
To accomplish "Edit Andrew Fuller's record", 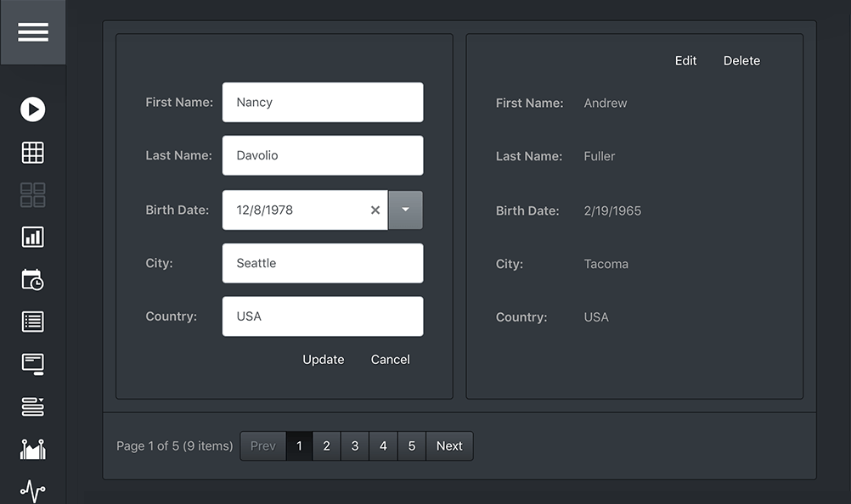I will coord(685,60).
